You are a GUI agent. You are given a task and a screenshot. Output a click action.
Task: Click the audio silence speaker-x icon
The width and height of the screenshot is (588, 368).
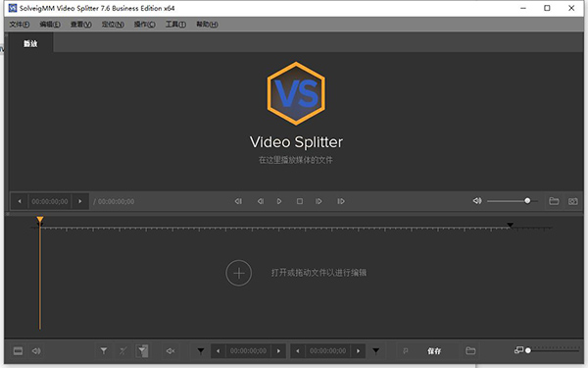[171, 351]
